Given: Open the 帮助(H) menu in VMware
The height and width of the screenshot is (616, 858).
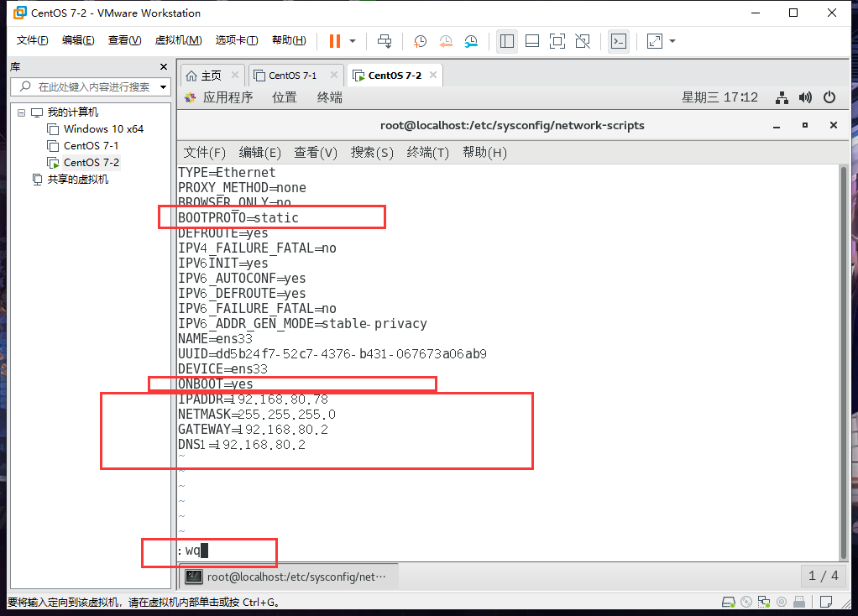Looking at the screenshot, I should pyautogui.click(x=289, y=40).
